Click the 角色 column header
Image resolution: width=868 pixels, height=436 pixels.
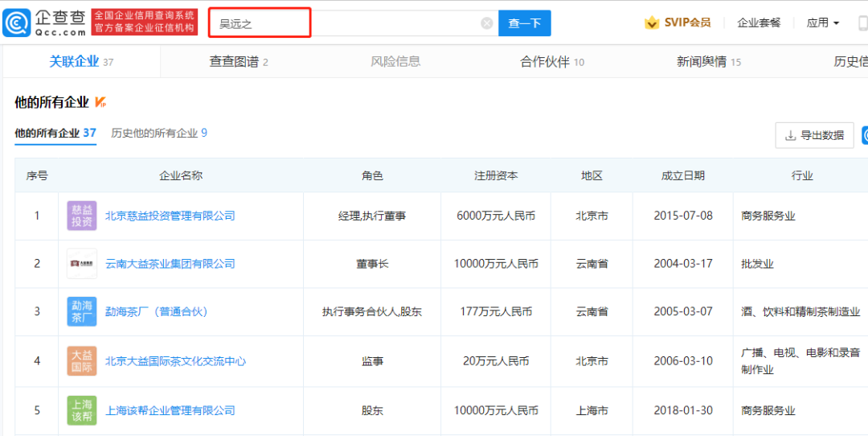click(372, 175)
